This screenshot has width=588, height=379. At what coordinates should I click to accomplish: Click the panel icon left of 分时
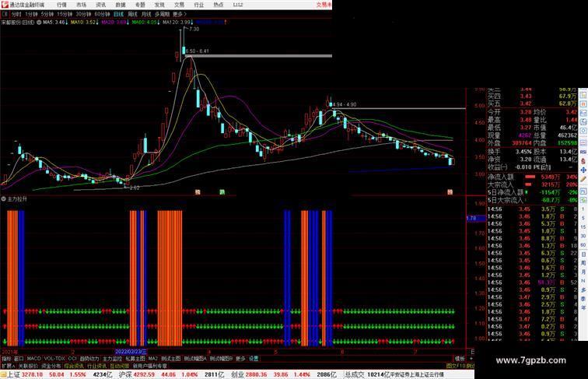[5, 14]
